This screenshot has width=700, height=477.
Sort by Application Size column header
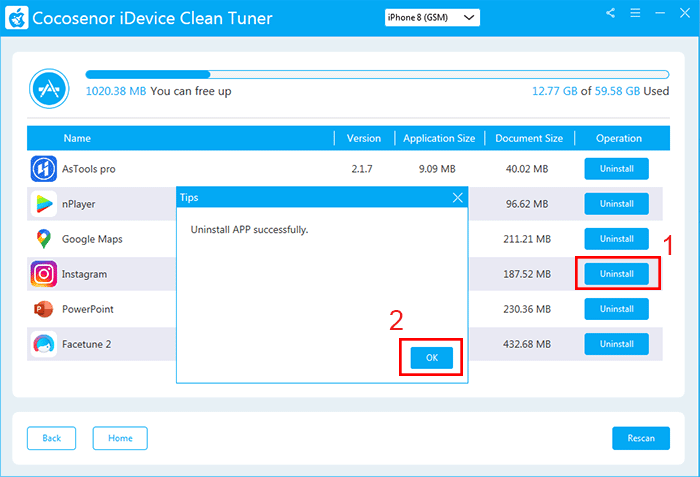pyautogui.click(x=439, y=138)
